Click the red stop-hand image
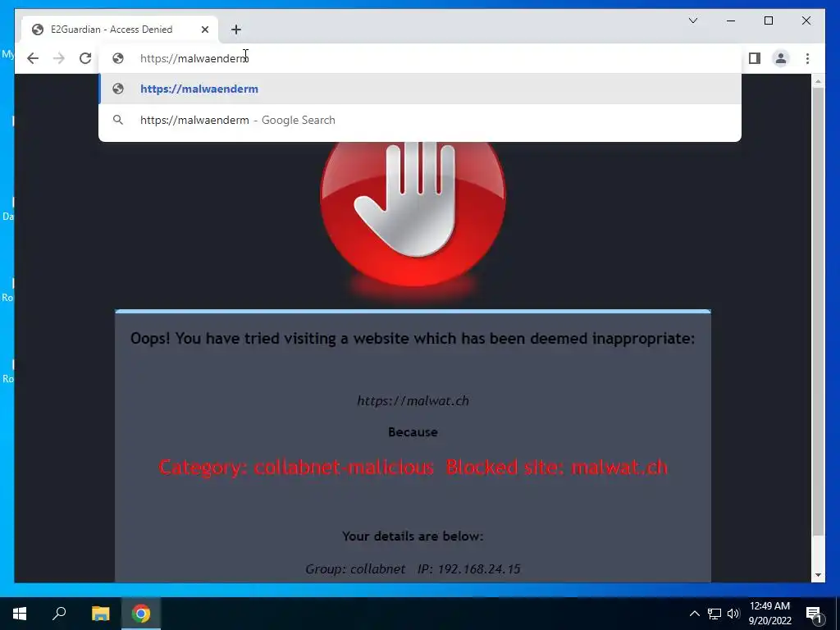Screen dimensions: 840x630 pos(413,213)
